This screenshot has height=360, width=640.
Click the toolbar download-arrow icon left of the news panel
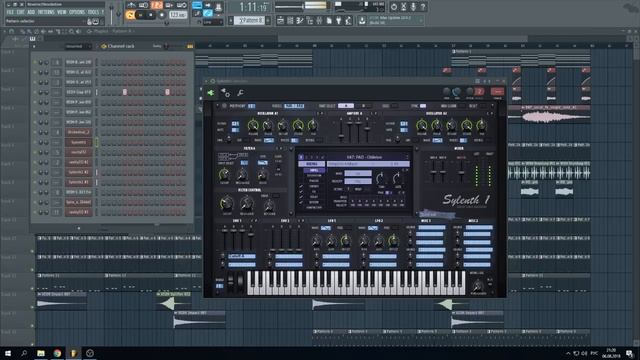click(362, 20)
